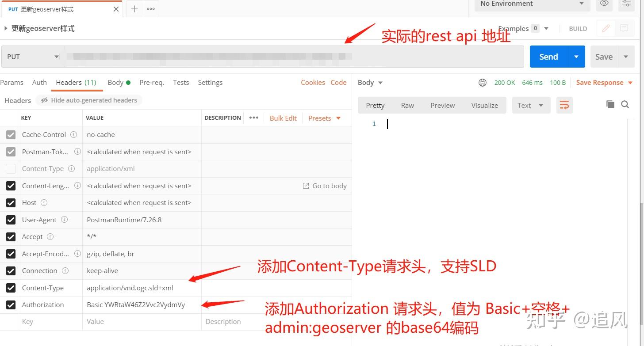644x346 pixels.
Task: Click the info icon next to Cache-Control
Action: 73,134
